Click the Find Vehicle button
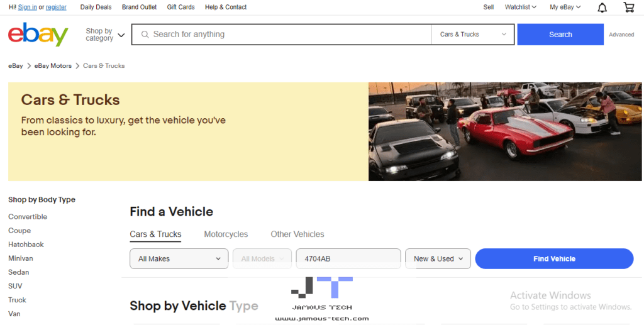 coord(554,258)
